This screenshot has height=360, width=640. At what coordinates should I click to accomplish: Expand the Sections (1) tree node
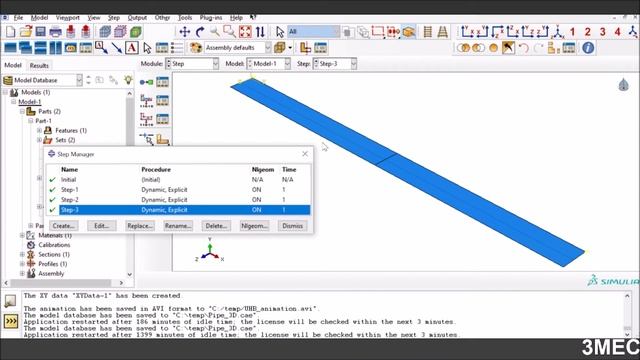tap(22, 254)
